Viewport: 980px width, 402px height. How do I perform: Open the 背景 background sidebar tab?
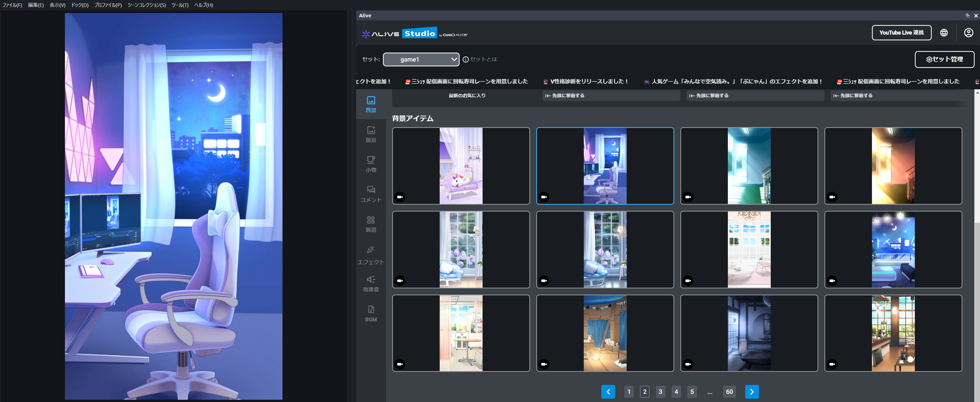click(x=370, y=104)
